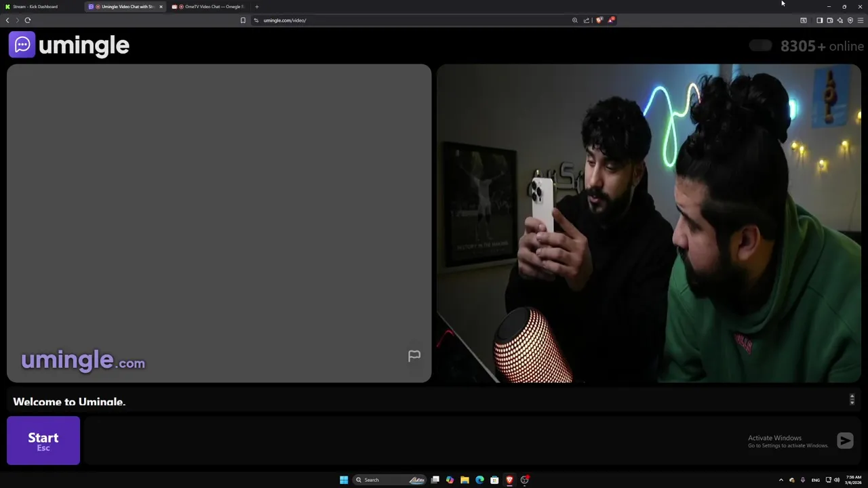868x488 pixels.
Task: Open the Windows Start menu
Action: (x=344, y=480)
